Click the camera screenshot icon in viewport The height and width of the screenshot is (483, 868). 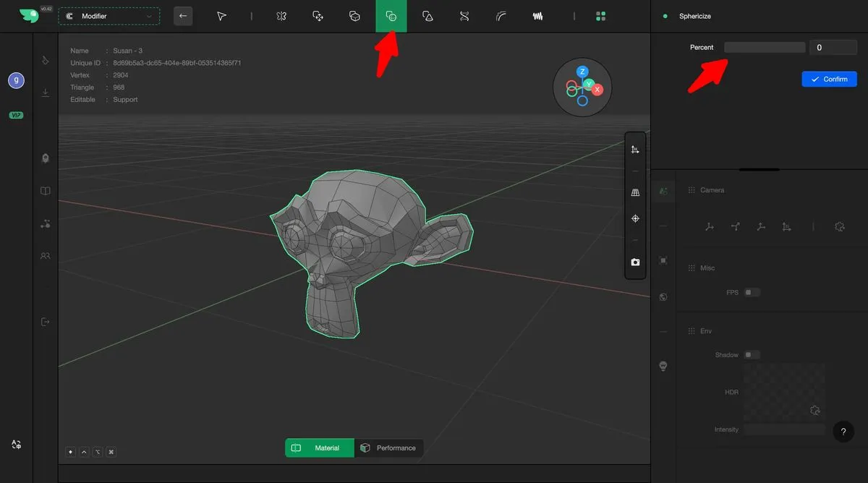(x=635, y=262)
